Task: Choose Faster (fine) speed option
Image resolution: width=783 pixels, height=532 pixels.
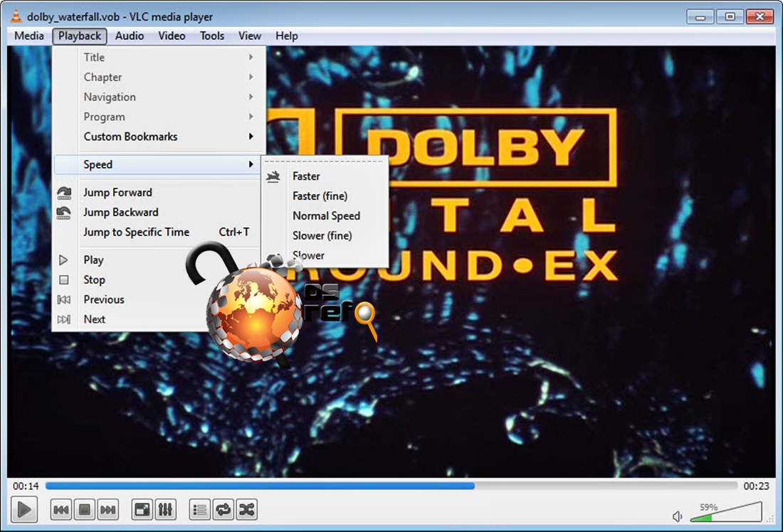Action: (325, 196)
